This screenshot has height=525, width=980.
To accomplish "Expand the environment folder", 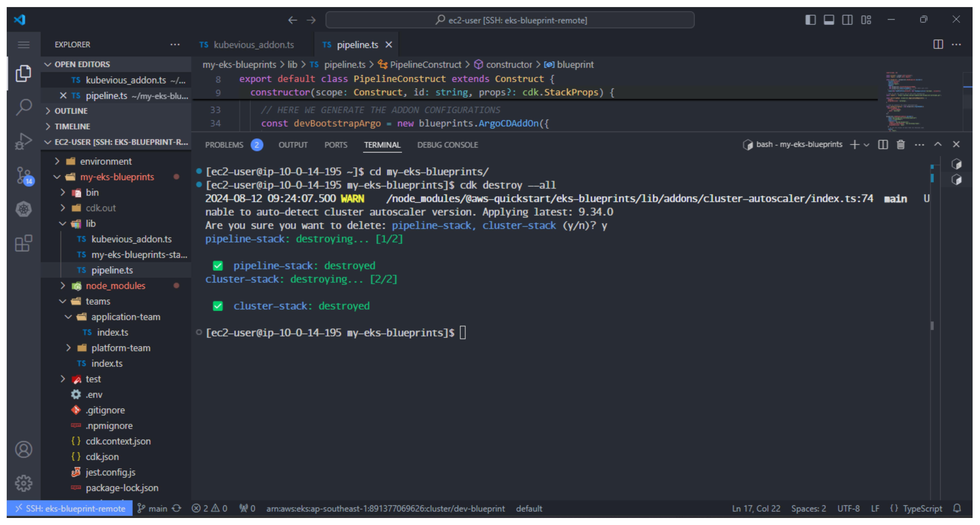I will (116, 162).
